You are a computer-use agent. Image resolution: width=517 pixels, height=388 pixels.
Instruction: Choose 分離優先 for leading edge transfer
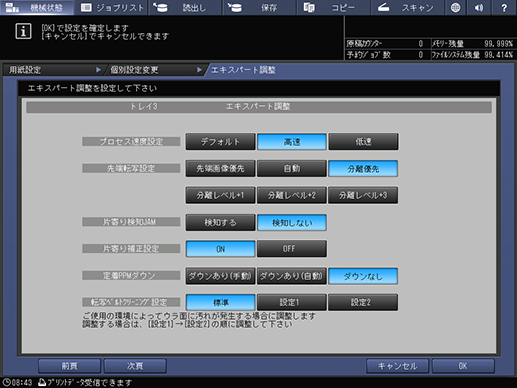363,169
